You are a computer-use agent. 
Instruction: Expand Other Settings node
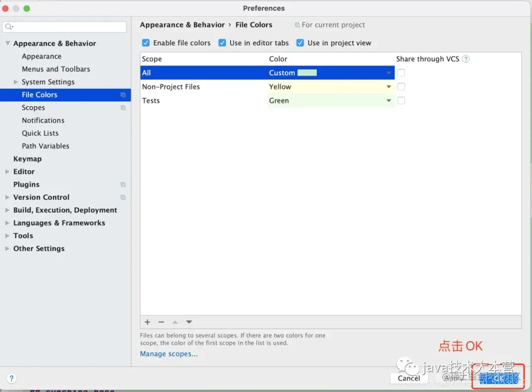click(x=7, y=249)
